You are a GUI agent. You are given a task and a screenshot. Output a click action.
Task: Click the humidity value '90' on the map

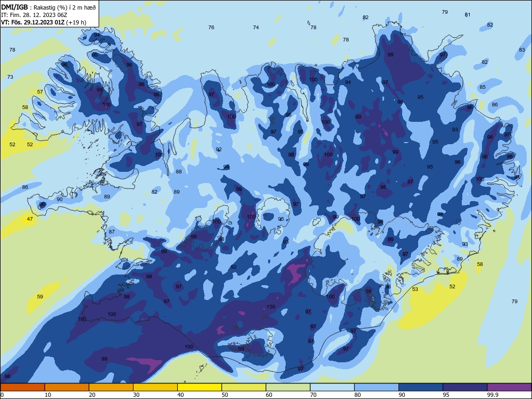coord(60,199)
